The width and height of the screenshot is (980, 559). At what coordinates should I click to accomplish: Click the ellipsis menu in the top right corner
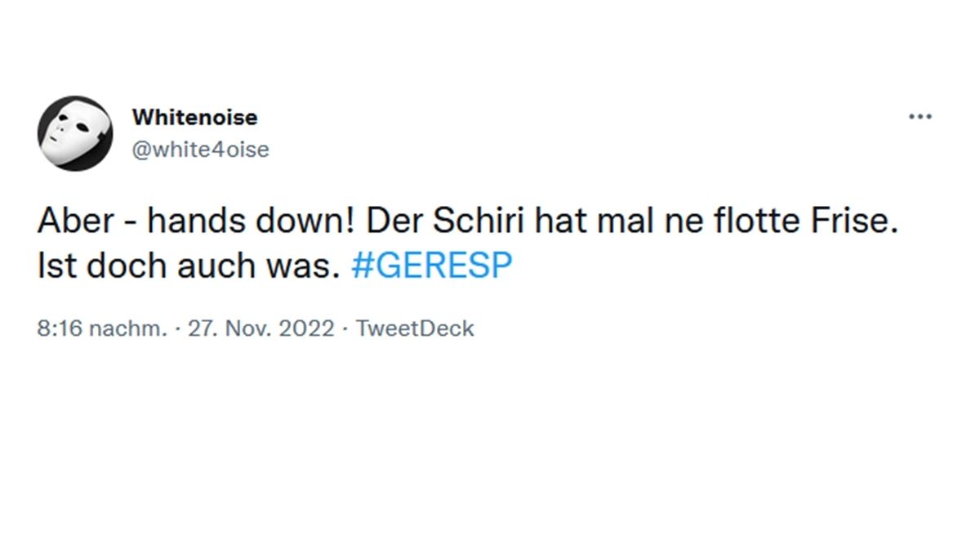[920, 116]
